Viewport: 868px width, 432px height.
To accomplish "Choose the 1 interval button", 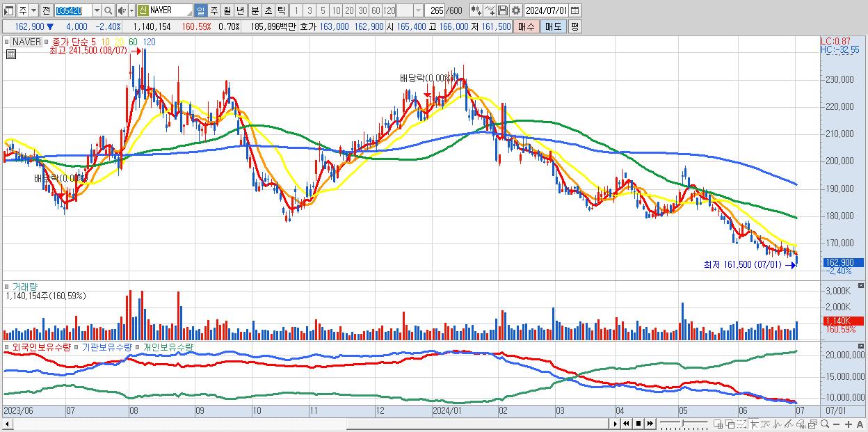I will (296, 10).
